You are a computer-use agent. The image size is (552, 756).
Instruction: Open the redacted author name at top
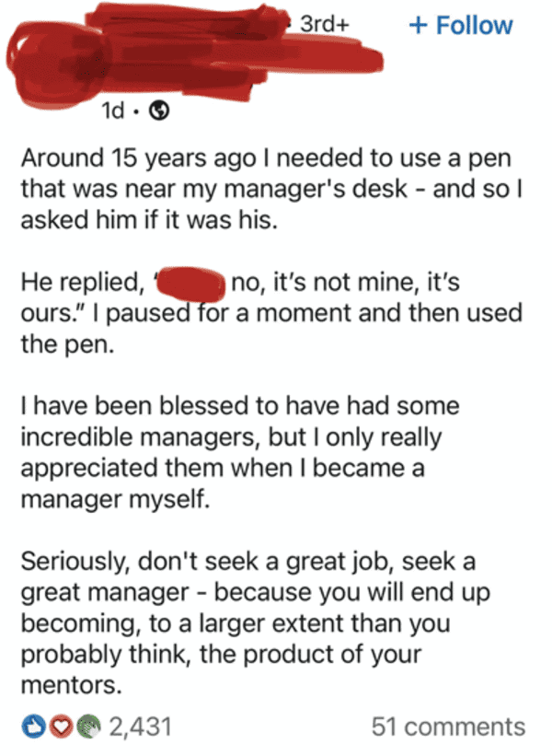click(188, 23)
